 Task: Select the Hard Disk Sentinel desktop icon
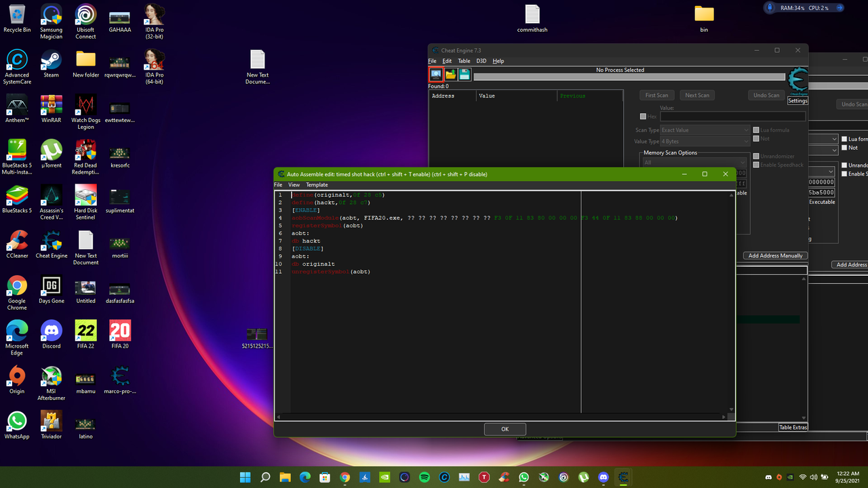[x=85, y=203]
